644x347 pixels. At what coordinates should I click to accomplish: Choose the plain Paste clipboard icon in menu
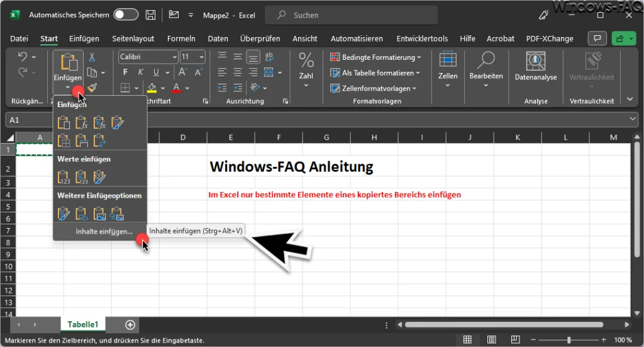(64, 123)
